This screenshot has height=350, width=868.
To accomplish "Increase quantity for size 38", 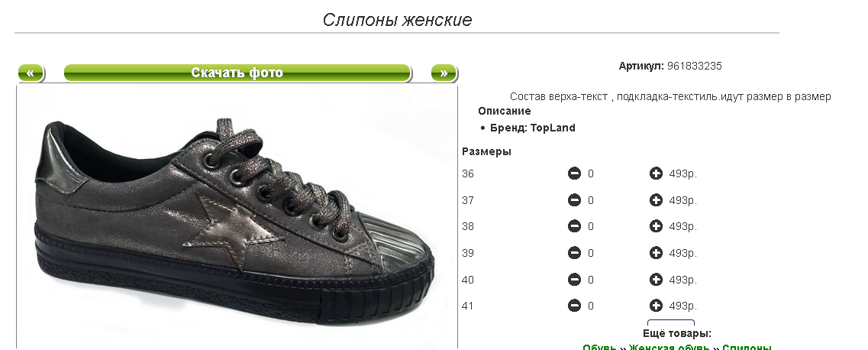I will 656,226.
